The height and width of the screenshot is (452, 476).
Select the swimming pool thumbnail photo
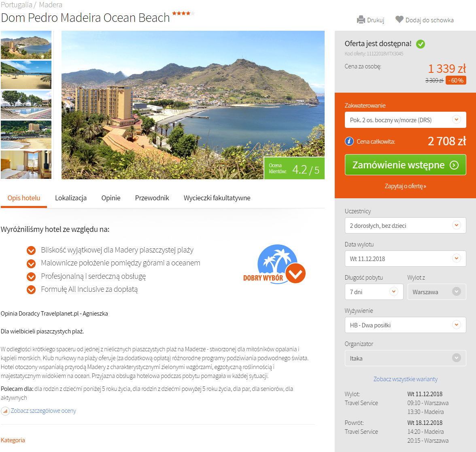point(26,105)
